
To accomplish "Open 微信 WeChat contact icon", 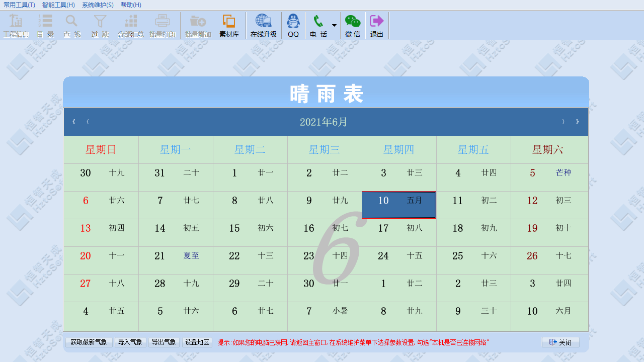I will [353, 25].
